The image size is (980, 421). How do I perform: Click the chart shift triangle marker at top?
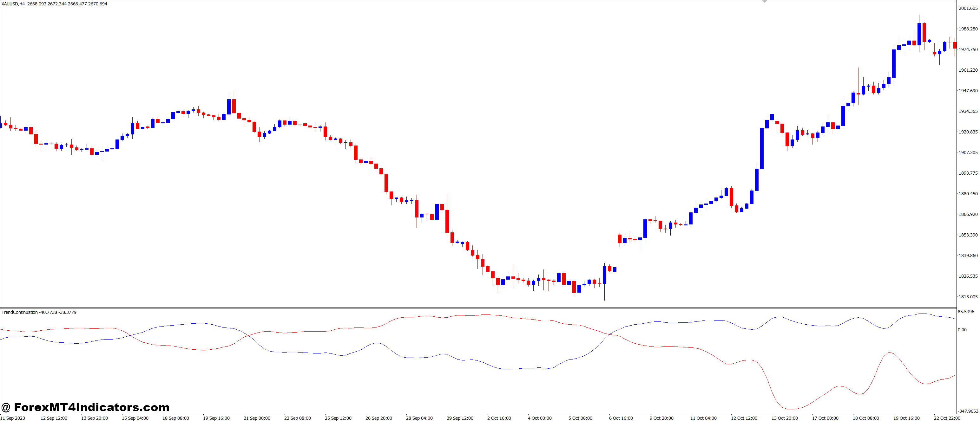765,2
